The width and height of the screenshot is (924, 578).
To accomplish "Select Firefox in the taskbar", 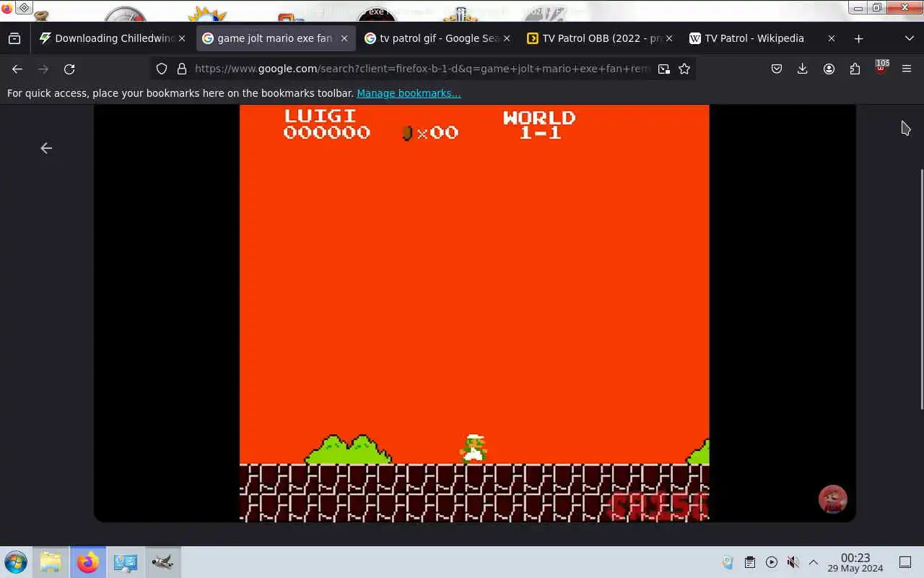I will (88, 562).
